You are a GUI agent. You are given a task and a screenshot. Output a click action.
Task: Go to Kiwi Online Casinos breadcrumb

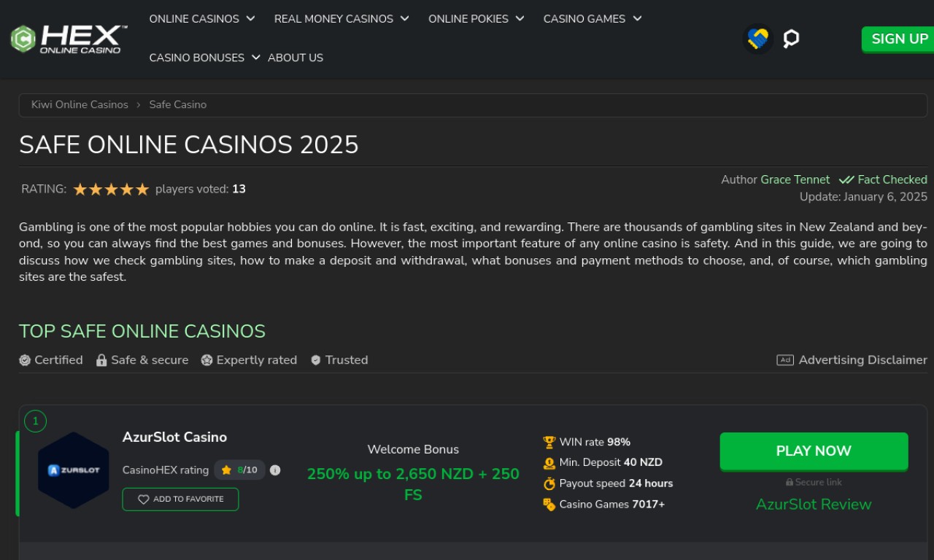tap(80, 105)
